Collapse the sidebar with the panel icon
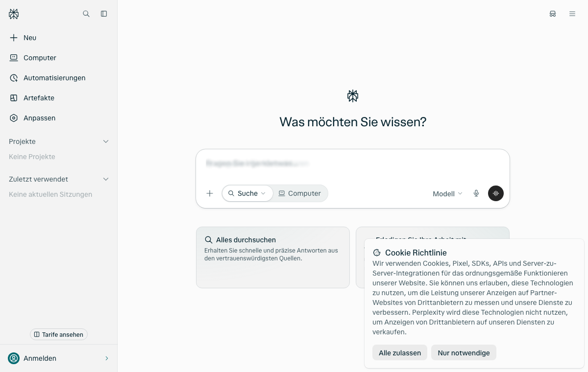The image size is (588, 372). pyautogui.click(x=104, y=14)
